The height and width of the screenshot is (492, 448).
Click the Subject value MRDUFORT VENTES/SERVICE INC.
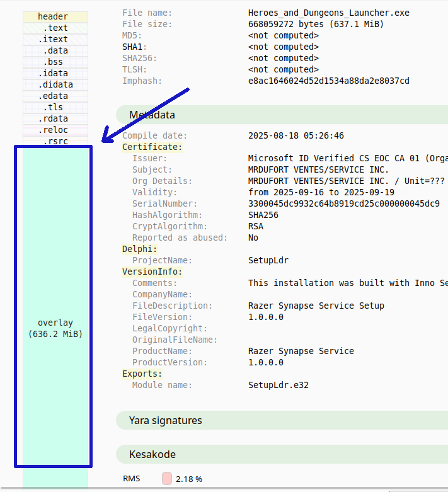click(x=318, y=169)
